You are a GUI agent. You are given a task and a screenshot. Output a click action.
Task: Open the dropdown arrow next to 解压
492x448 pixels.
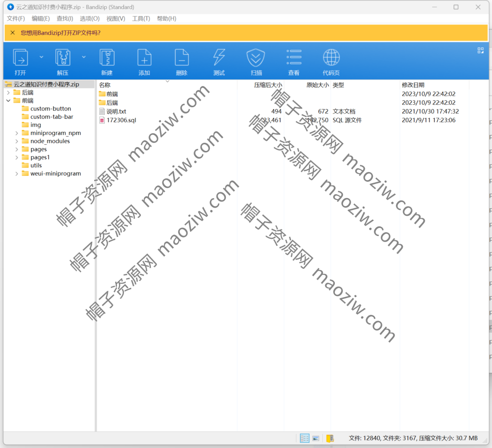point(84,57)
